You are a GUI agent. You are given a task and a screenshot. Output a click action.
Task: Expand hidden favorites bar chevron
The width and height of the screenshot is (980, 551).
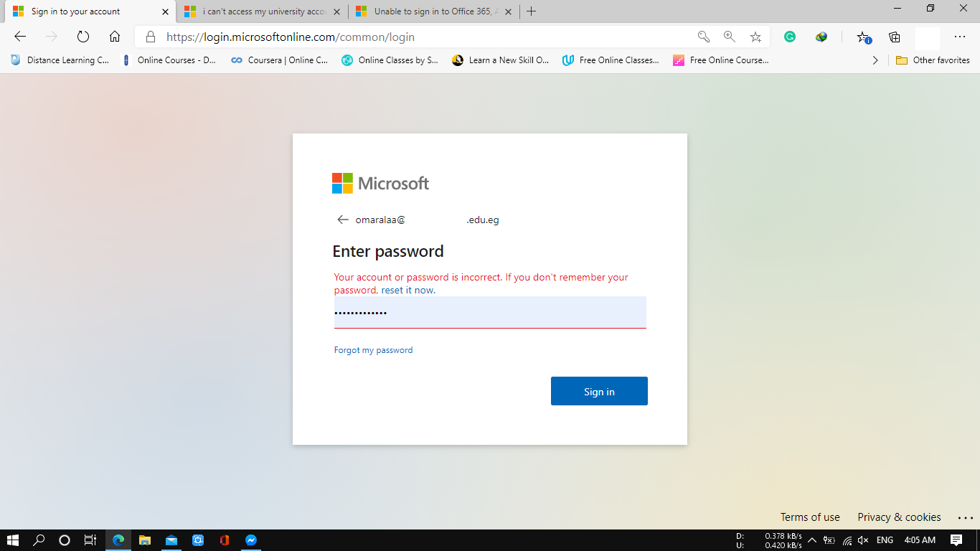click(875, 60)
